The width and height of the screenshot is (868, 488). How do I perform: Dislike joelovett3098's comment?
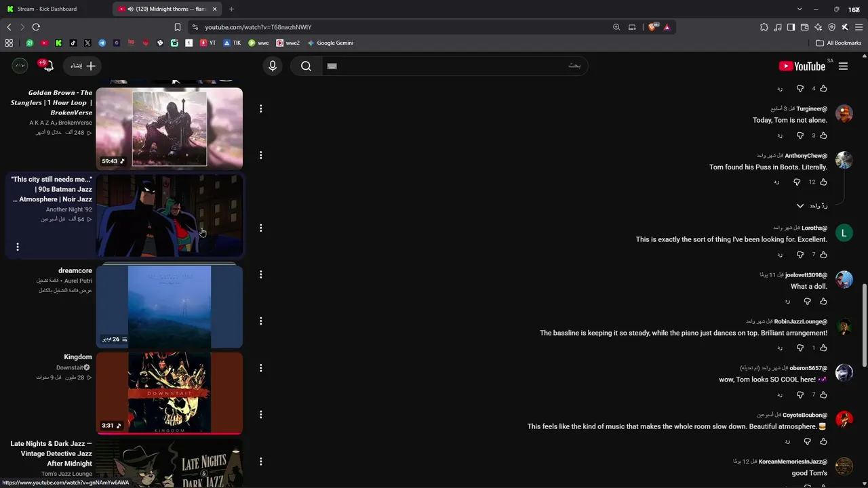click(x=807, y=302)
